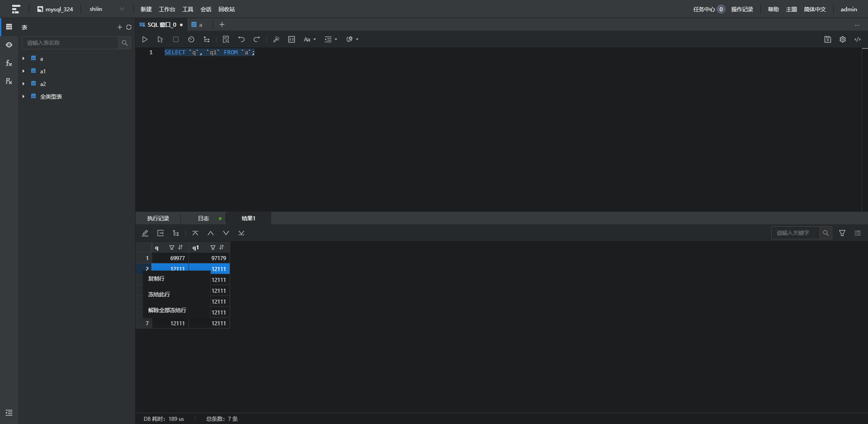
Task: Open the 帮助 help link
Action: click(x=773, y=9)
